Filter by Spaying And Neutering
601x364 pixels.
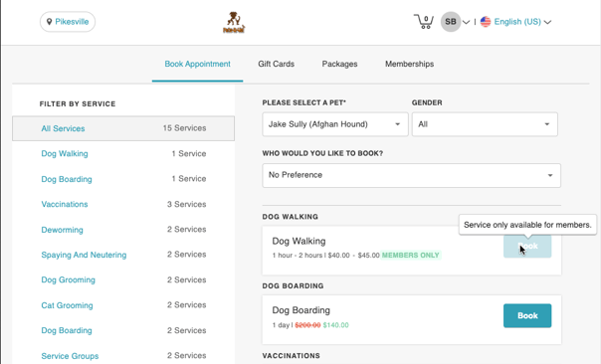click(x=84, y=255)
